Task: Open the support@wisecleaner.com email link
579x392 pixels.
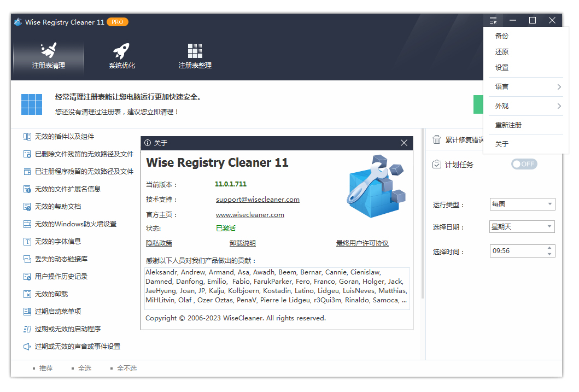Action: 258,200
